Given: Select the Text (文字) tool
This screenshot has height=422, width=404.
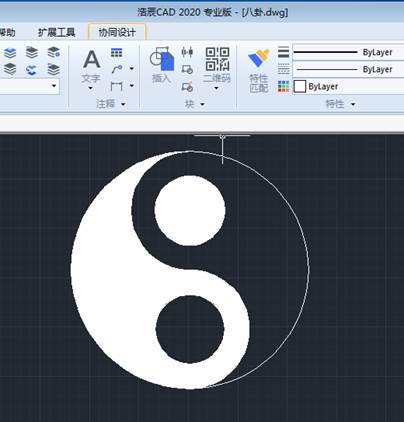Looking at the screenshot, I should coord(91,65).
